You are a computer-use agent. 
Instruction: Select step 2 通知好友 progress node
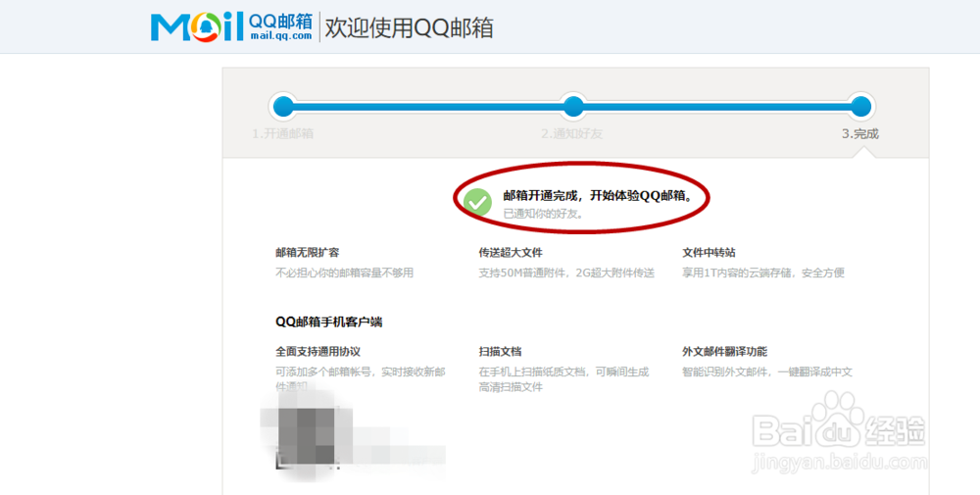click(x=573, y=106)
